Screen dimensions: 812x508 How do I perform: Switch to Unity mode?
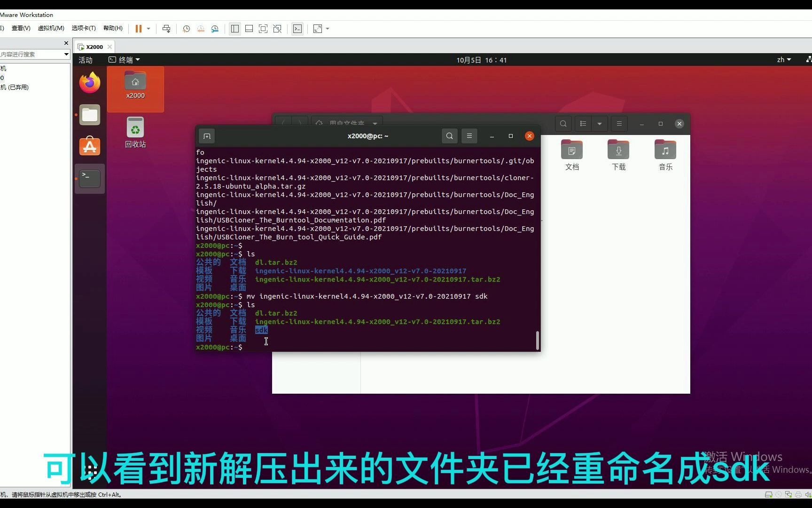(277, 29)
